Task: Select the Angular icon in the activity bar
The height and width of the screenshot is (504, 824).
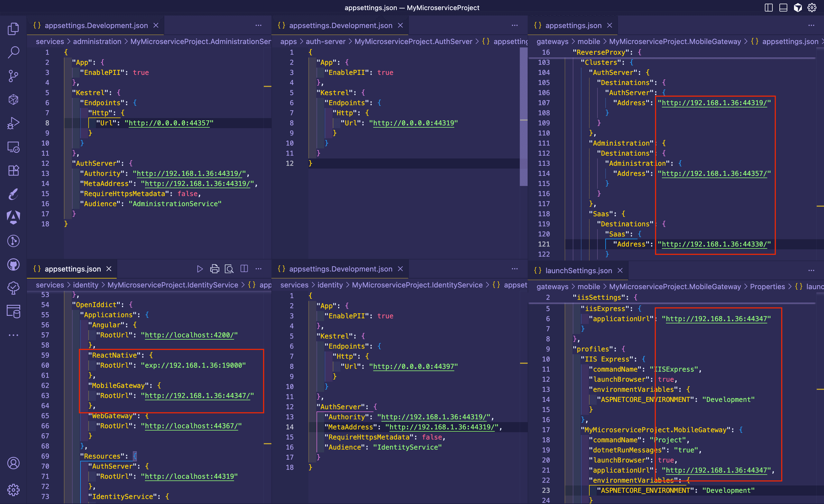Action: click(13, 217)
